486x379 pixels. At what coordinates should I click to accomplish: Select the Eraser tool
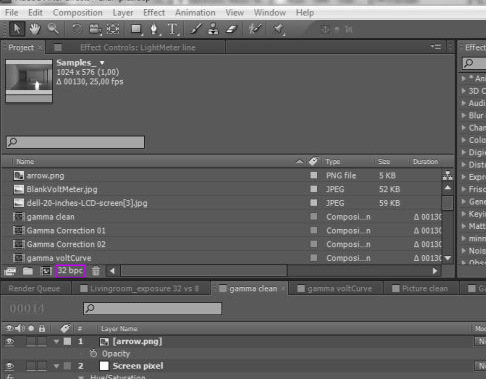(231, 29)
